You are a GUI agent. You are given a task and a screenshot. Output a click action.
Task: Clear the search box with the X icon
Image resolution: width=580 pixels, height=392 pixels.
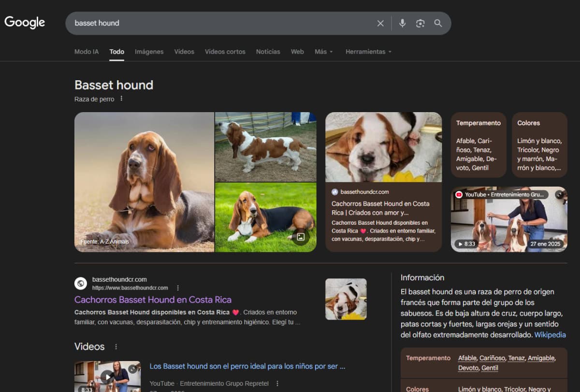pyautogui.click(x=380, y=23)
